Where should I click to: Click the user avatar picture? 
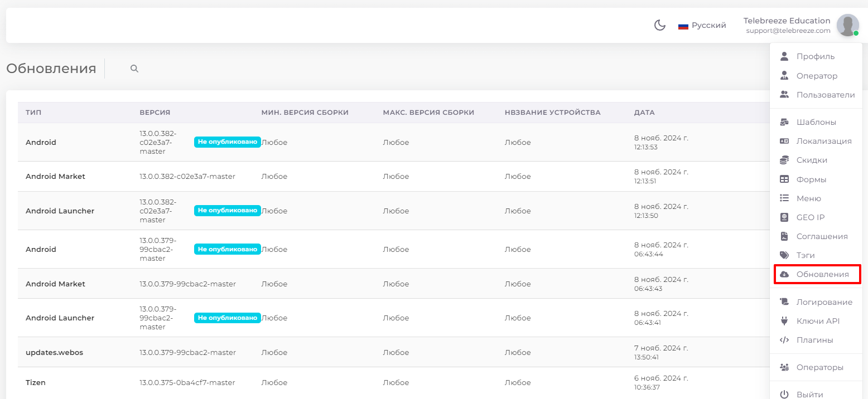point(847,25)
